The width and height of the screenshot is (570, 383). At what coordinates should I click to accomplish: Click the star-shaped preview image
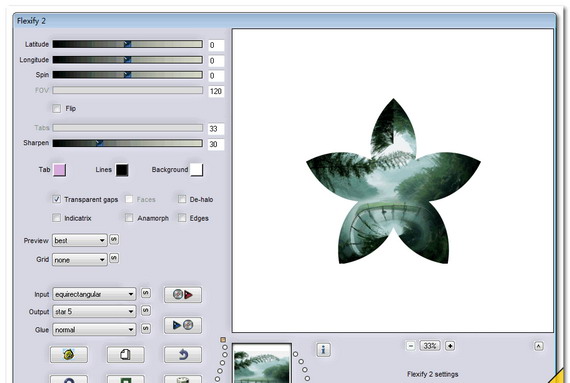pyautogui.click(x=393, y=181)
